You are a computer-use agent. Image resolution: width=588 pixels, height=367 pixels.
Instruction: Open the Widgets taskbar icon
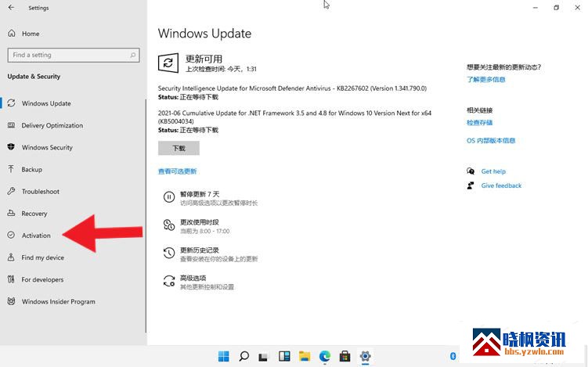[284, 356]
